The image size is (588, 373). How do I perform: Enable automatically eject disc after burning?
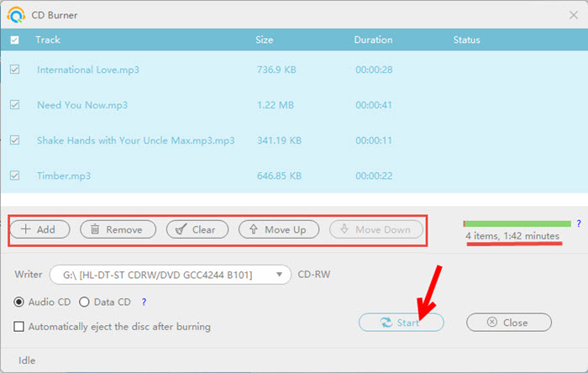[19, 327]
